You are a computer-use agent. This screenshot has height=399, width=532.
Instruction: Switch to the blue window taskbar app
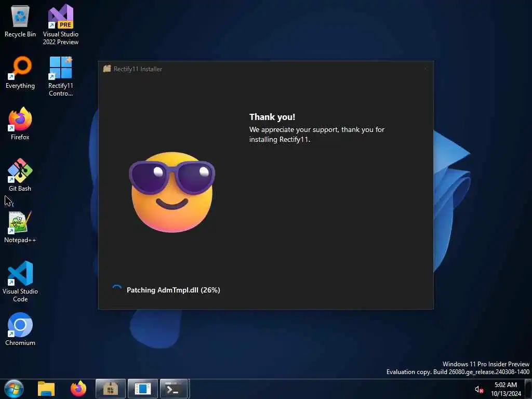click(x=143, y=389)
